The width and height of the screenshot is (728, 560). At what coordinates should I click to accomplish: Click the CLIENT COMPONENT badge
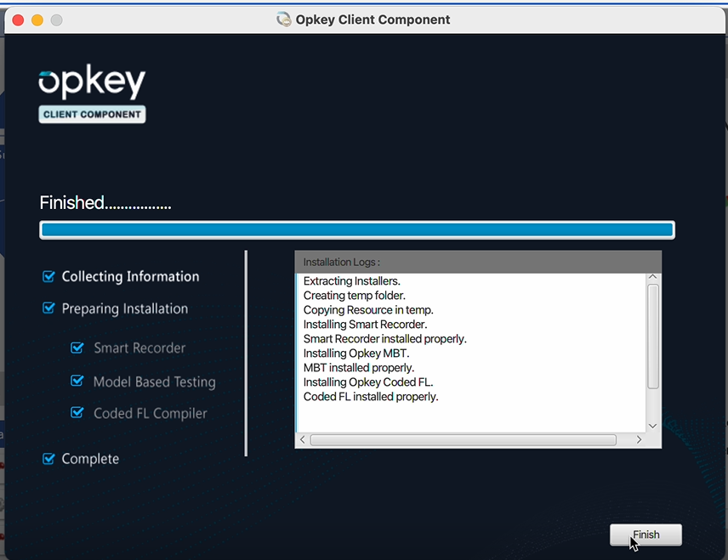click(x=92, y=114)
